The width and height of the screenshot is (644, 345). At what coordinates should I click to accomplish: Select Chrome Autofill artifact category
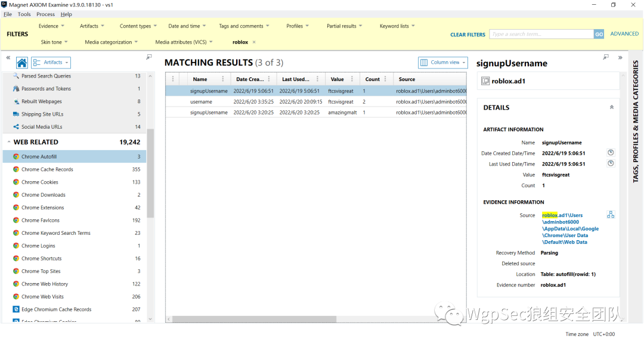pyautogui.click(x=75, y=156)
